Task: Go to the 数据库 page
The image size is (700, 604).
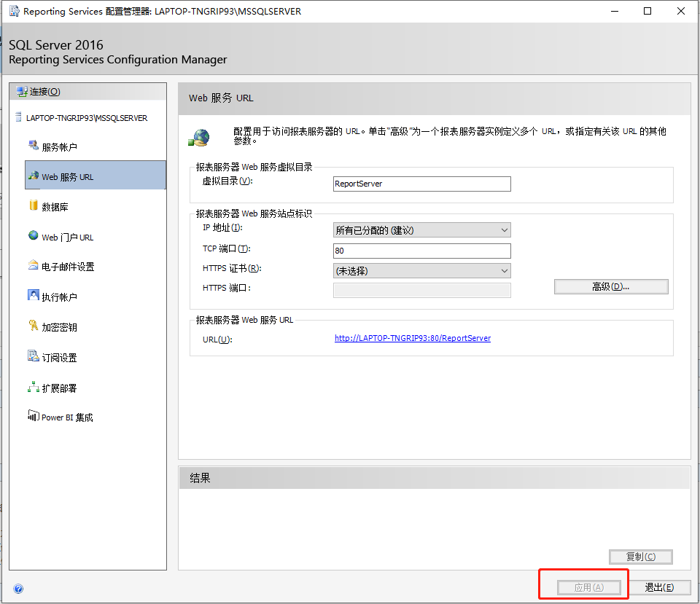Action: tap(55, 207)
